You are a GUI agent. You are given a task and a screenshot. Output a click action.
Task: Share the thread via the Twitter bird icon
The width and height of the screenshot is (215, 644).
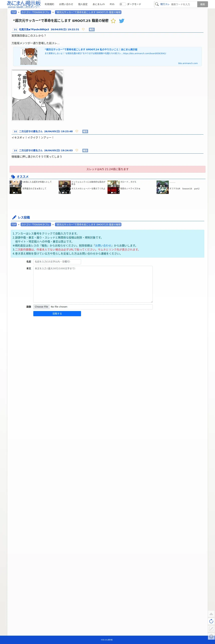[122, 21]
